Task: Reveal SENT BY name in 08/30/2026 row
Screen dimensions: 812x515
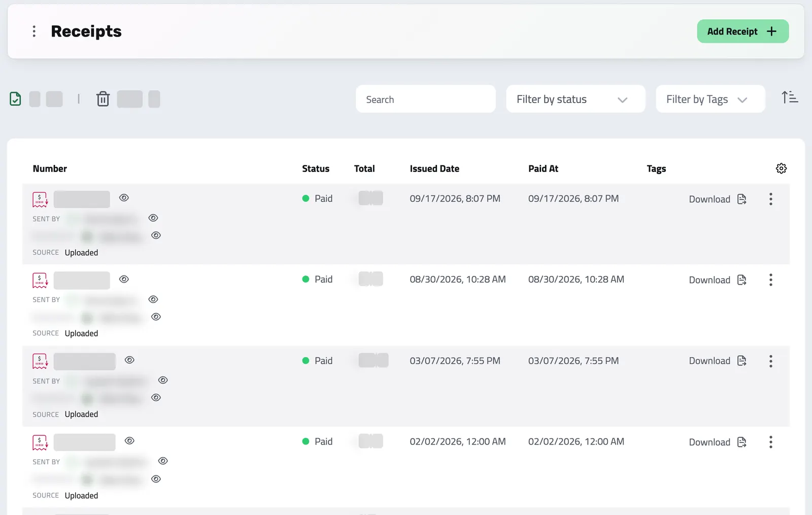Action: (153, 299)
